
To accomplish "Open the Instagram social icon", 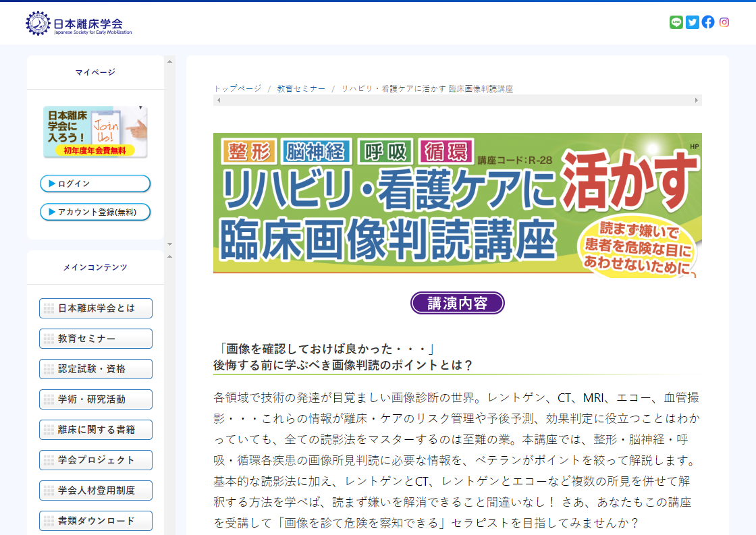I will tap(724, 22).
